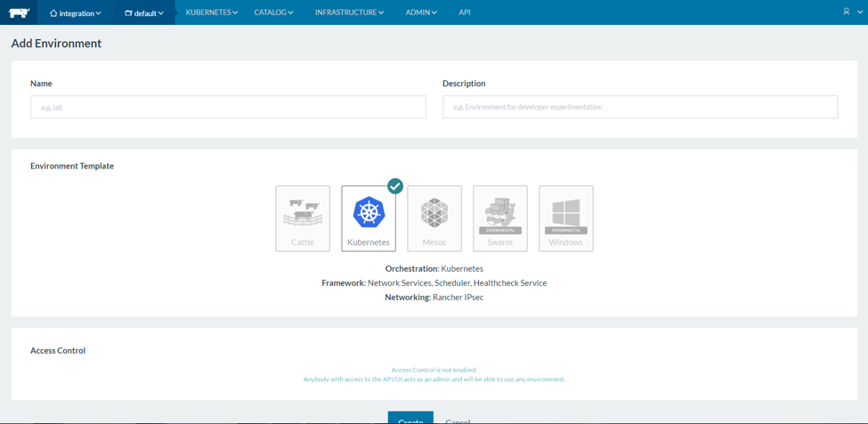Open the default namespace dropdown
Screen dimensions: 868x424
coord(144,12)
